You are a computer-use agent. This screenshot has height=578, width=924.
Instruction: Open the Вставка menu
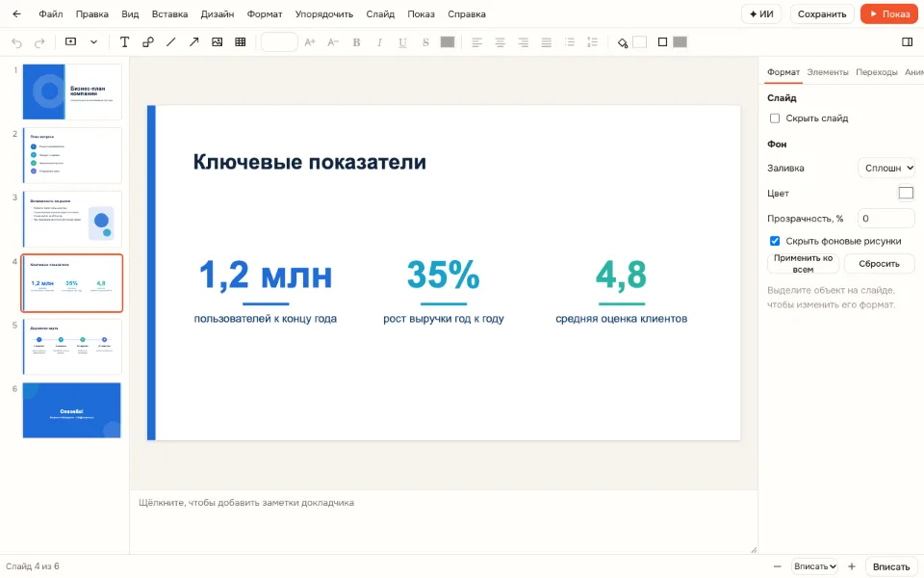(169, 14)
